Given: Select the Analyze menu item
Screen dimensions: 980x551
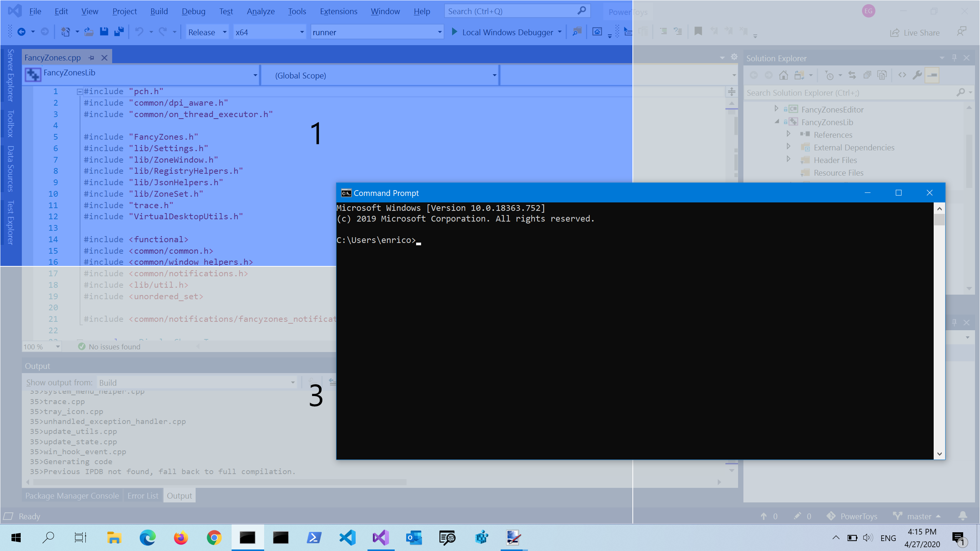Looking at the screenshot, I should (x=260, y=11).
